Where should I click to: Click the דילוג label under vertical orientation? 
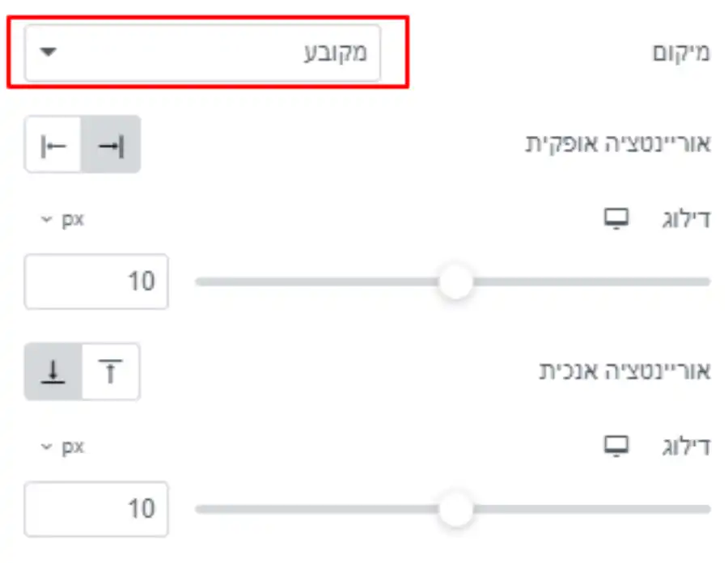(x=686, y=447)
